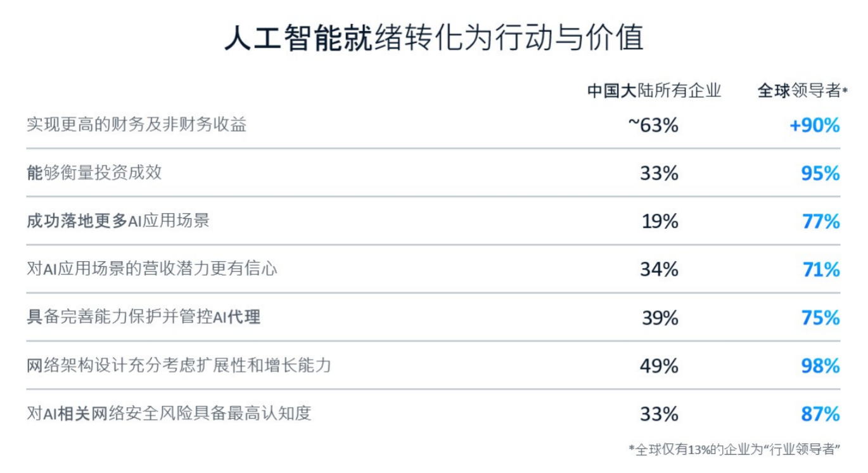
Task: Click the row label 能够衡量投资成效
Action: point(94,172)
